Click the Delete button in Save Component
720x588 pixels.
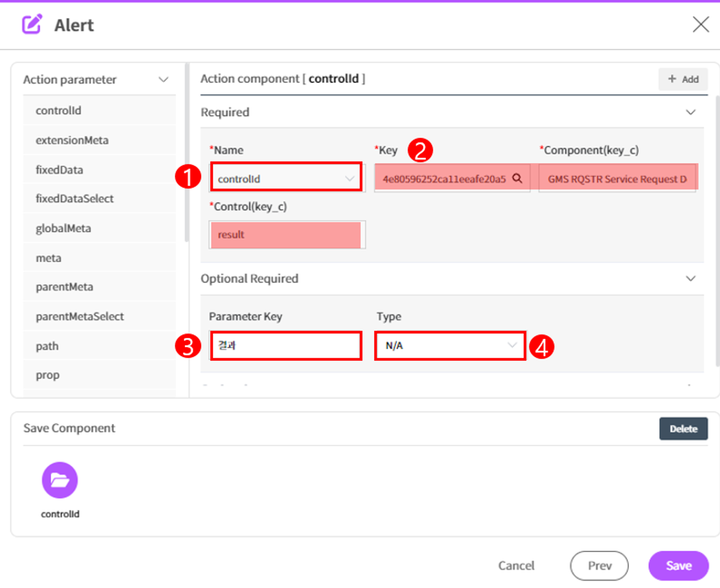683,428
